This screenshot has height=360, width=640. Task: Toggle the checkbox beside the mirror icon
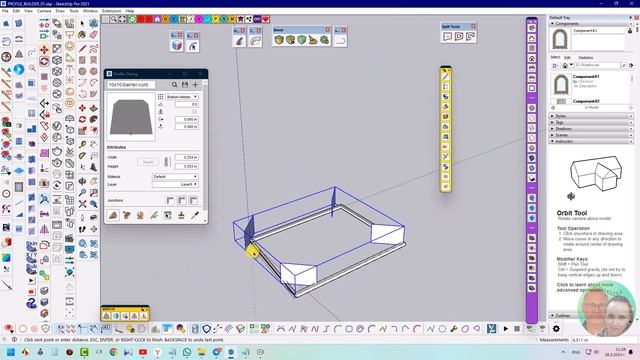point(194,111)
